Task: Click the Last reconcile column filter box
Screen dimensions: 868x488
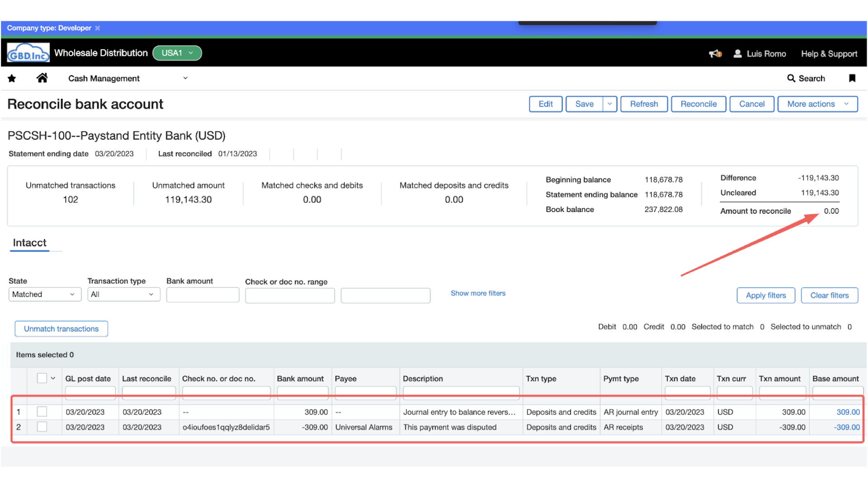Action: (149, 393)
